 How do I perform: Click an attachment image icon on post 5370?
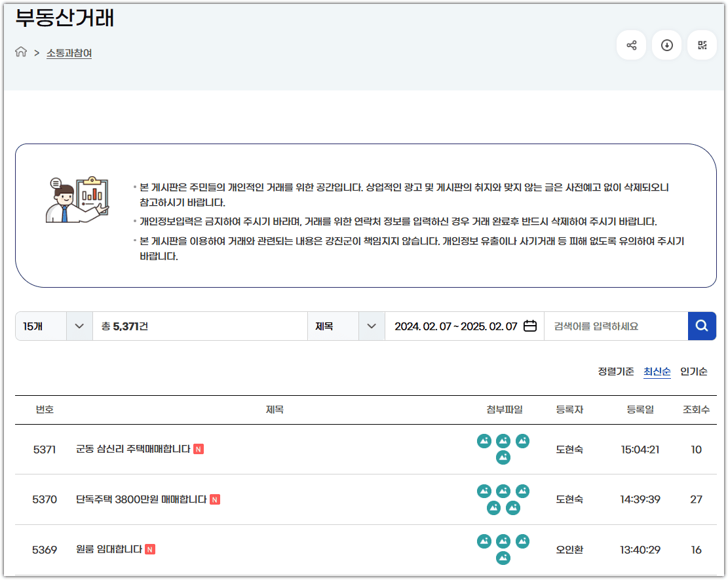[x=484, y=490]
